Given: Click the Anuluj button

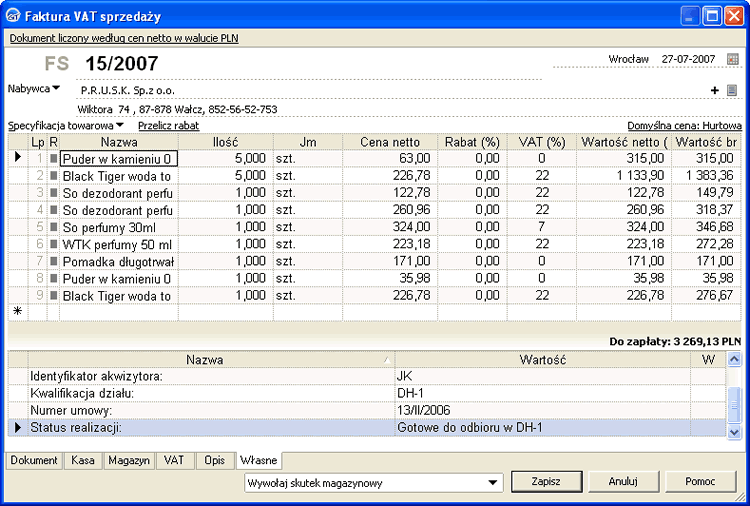Looking at the screenshot, I should [x=623, y=481].
